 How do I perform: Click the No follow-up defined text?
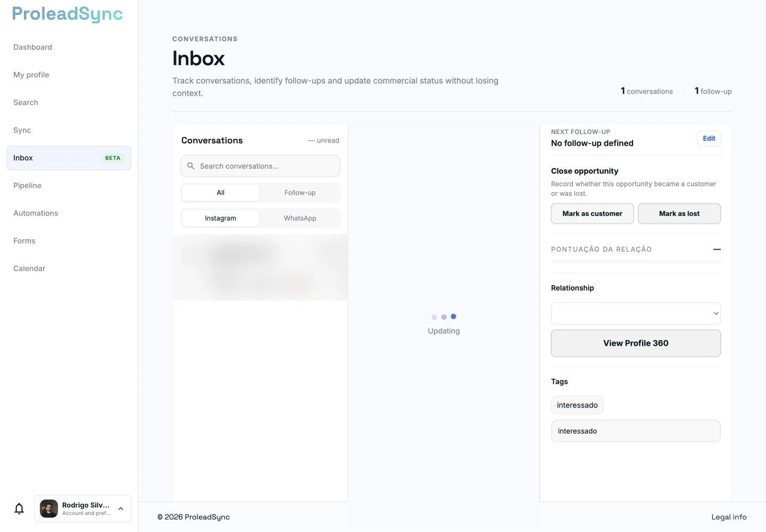tap(592, 143)
